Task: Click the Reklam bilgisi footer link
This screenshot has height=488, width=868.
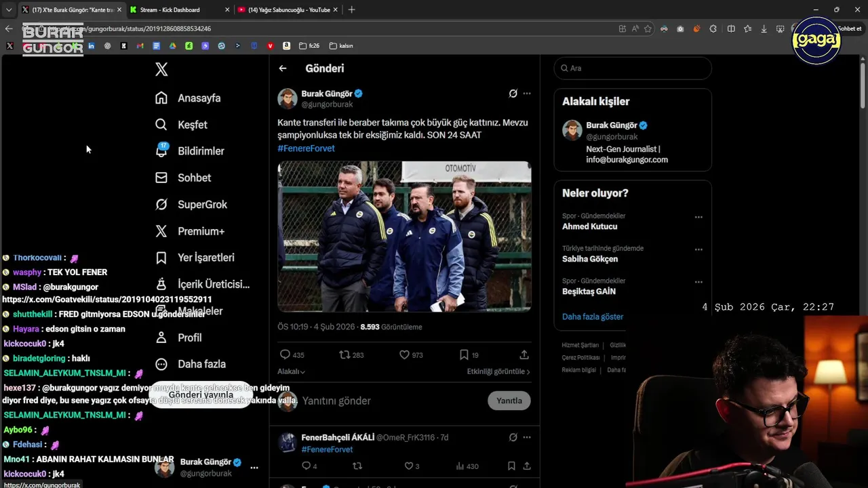Action: click(578, 370)
